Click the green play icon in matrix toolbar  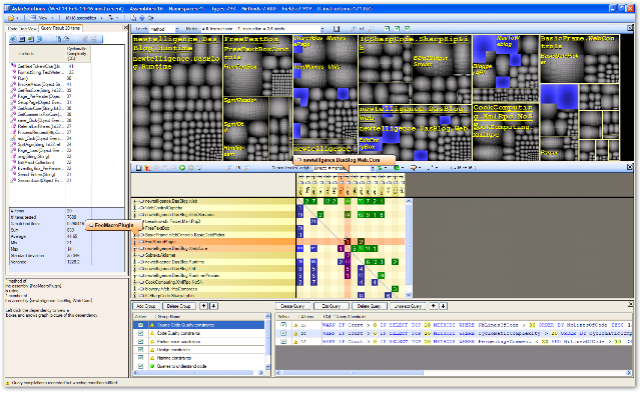point(182,168)
